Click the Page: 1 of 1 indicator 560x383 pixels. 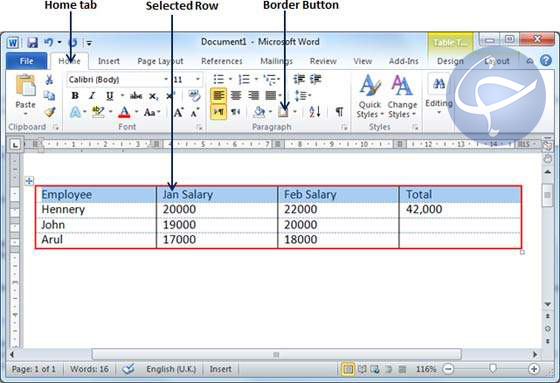[34, 369]
